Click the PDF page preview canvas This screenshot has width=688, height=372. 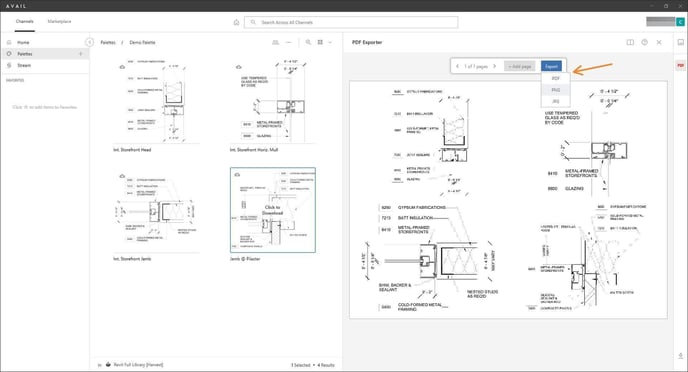click(x=508, y=200)
